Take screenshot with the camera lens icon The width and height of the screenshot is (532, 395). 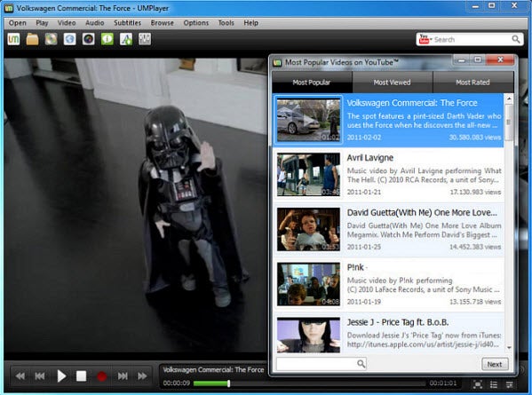[88, 39]
